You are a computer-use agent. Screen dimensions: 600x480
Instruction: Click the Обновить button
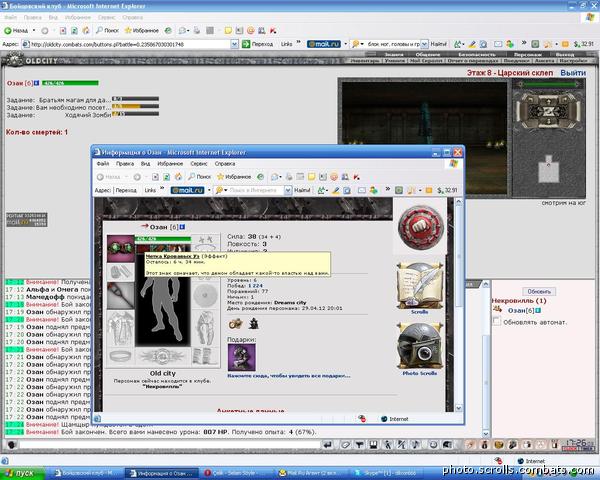tap(539, 292)
